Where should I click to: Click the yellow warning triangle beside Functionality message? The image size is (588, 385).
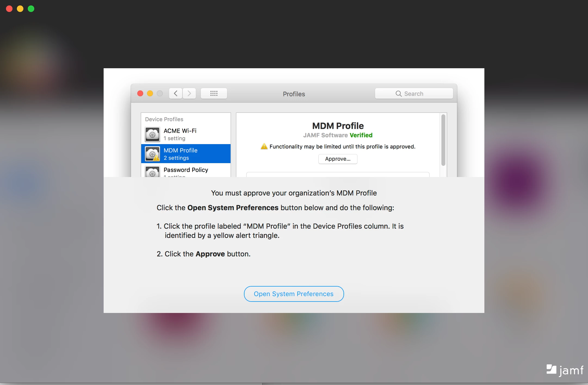pyautogui.click(x=264, y=146)
